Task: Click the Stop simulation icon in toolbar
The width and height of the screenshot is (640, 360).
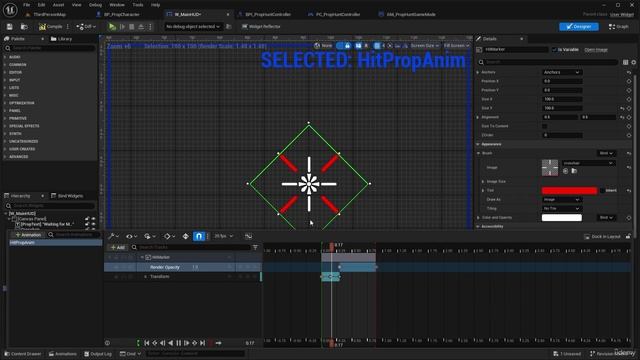Action: [x=131, y=27]
